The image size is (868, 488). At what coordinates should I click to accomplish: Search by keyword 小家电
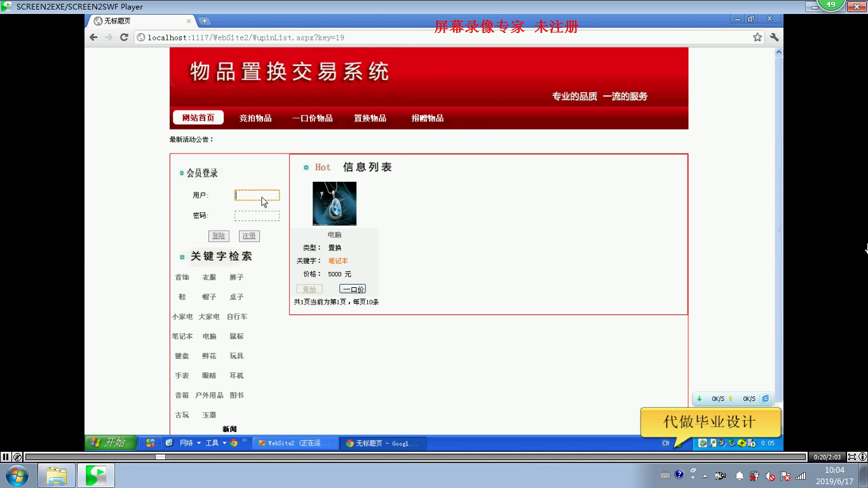tap(182, 316)
